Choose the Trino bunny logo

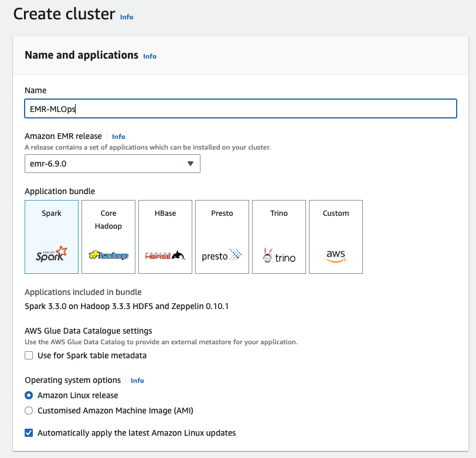279,255
